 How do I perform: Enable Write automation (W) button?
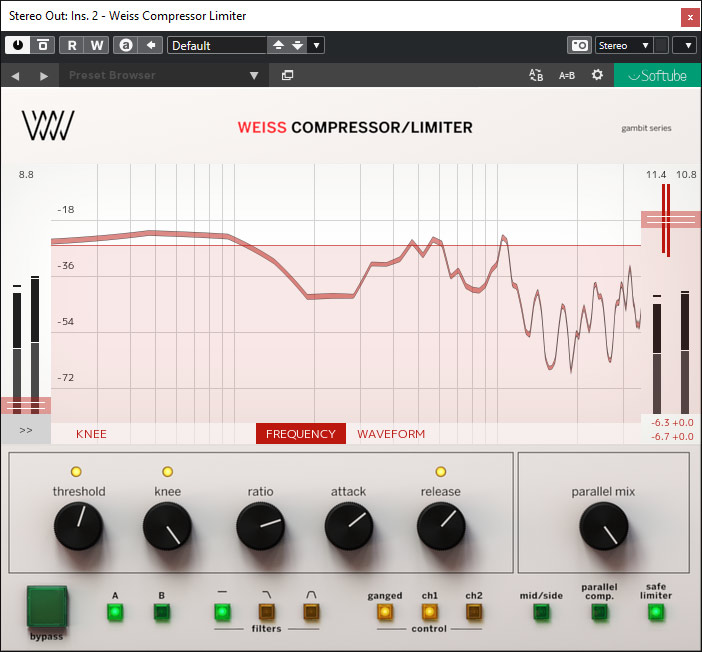click(96, 45)
